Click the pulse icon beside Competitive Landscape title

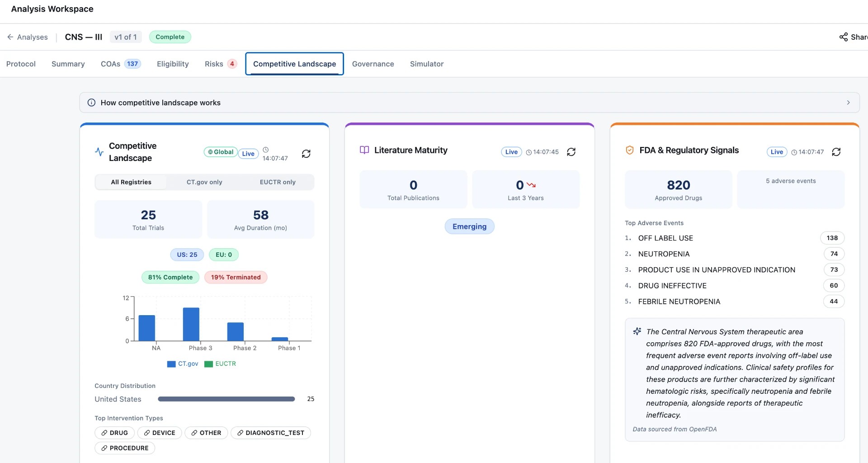(99, 152)
